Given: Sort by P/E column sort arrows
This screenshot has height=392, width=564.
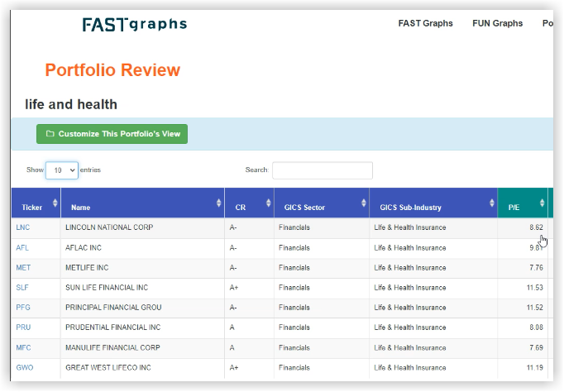Looking at the screenshot, I should click(542, 203).
